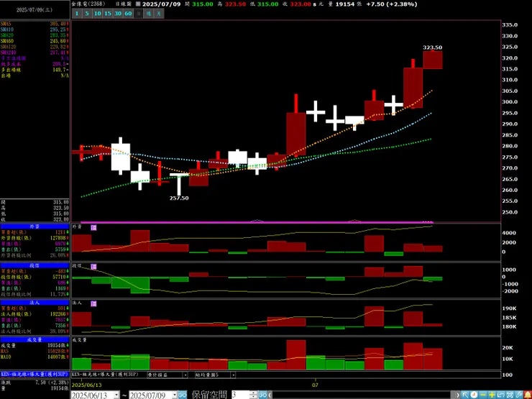Open the 累計損益 dropdown
Screen dimensions: 532x399
click(185, 375)
